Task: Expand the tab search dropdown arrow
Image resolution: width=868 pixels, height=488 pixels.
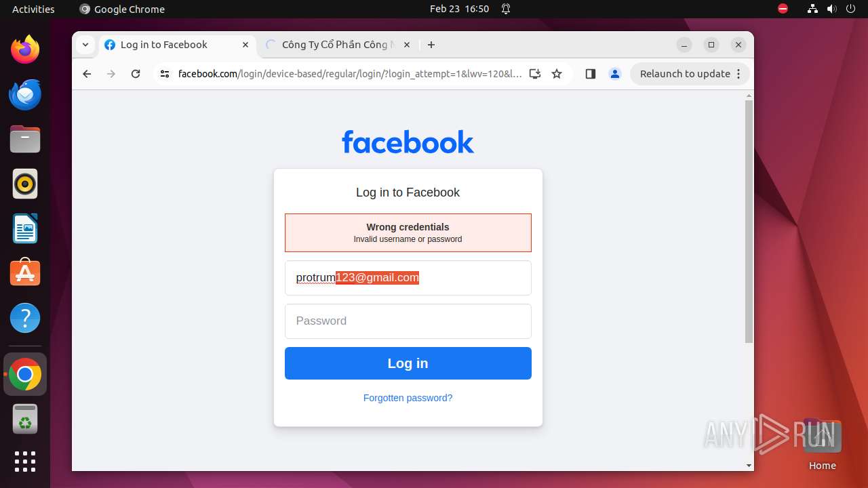Action: coord(85,45)
